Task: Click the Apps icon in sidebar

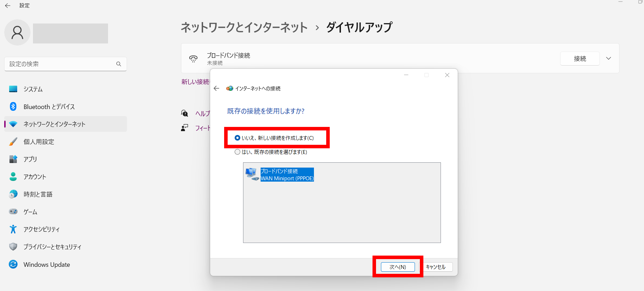Action: [13, 159]
